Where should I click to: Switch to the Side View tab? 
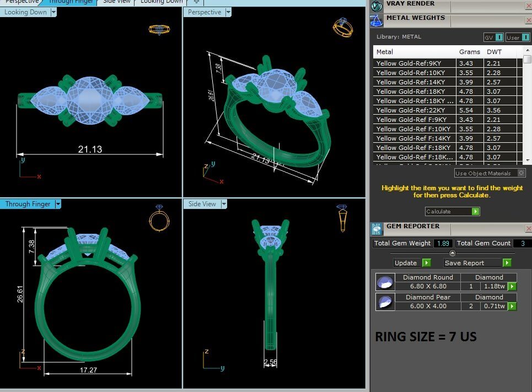point(116,2)
